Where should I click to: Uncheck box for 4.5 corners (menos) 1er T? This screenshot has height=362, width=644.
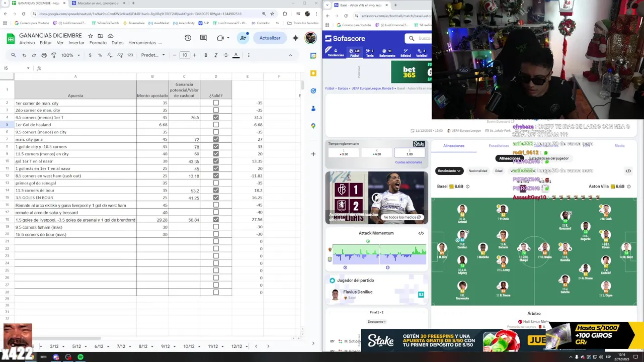pyautogui.click(x=216, y=118)
